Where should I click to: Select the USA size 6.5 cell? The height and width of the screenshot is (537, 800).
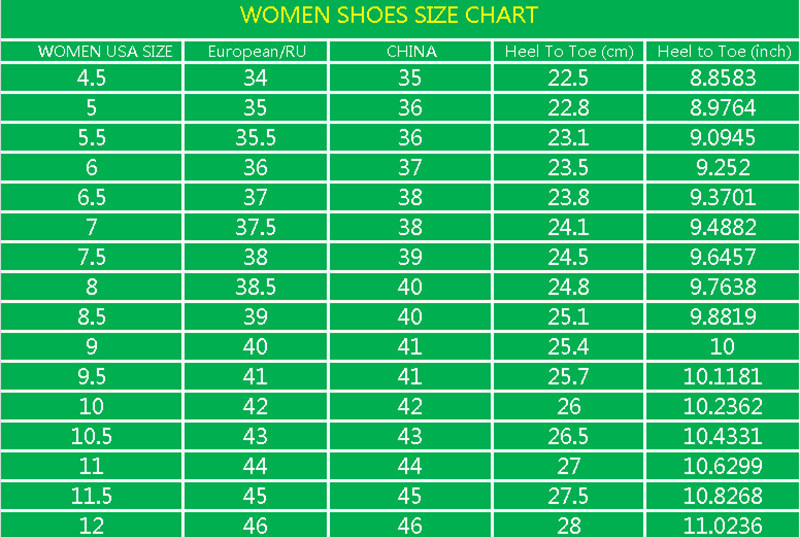coord(92,198)
